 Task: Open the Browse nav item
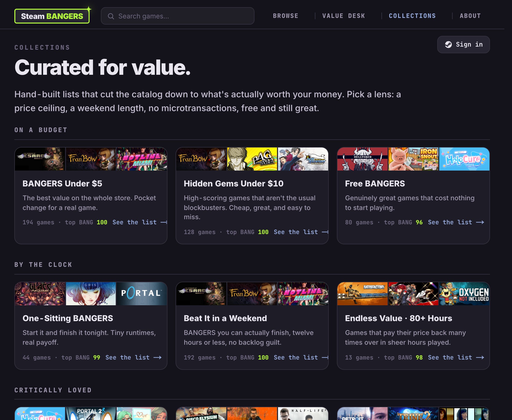285,16
